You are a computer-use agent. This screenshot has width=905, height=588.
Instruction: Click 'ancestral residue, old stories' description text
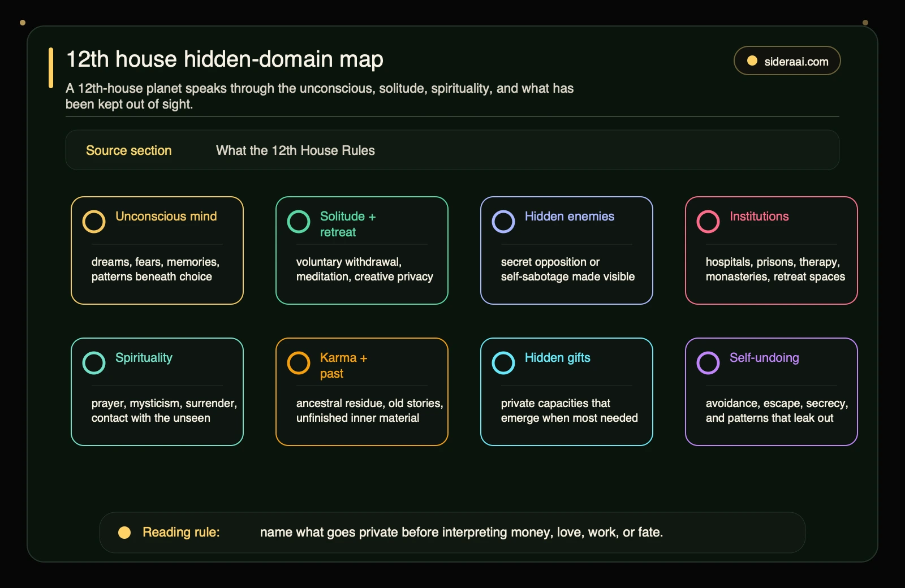click(x=369, y=410)
